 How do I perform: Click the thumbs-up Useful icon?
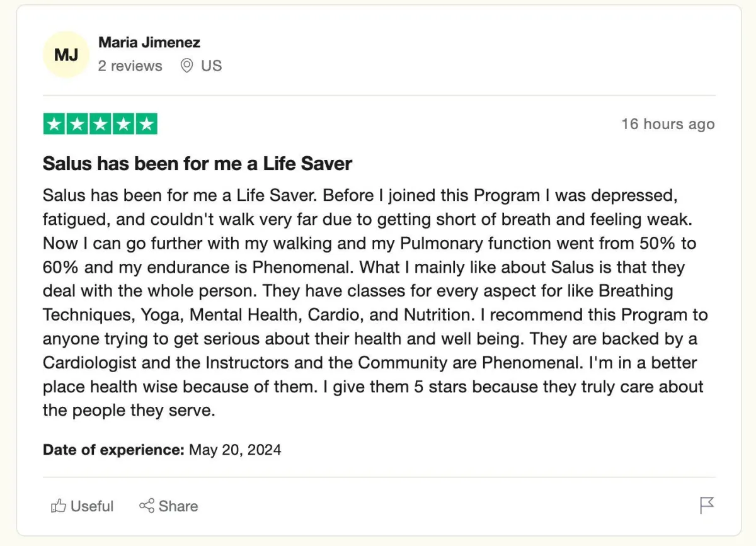[x=59, y=506]
